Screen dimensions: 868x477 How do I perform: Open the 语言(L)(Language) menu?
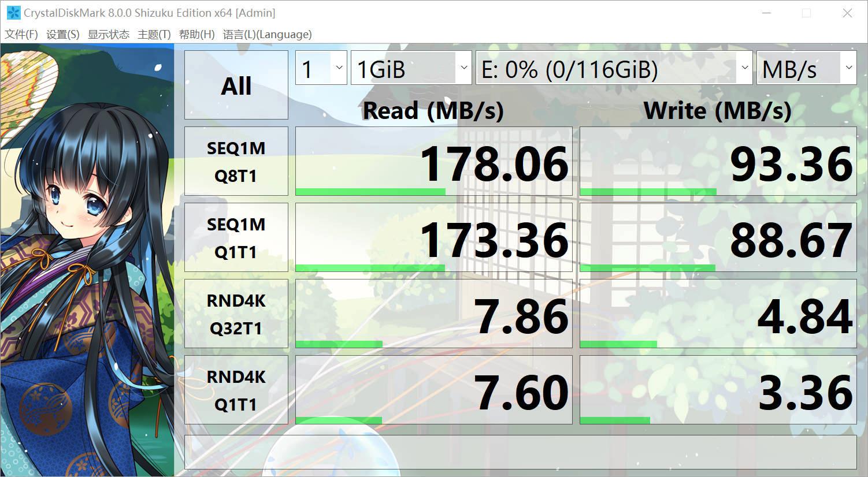click(x=268, y=34)
